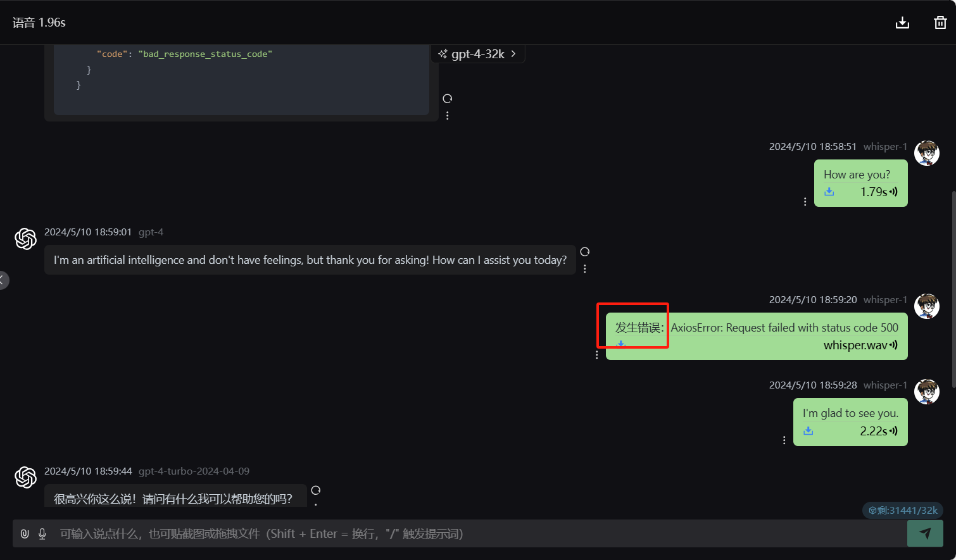Download the 'How are you?' voice recording
Image resolution: width=956 pixels, height=560 pixels.
click(829, 192)
